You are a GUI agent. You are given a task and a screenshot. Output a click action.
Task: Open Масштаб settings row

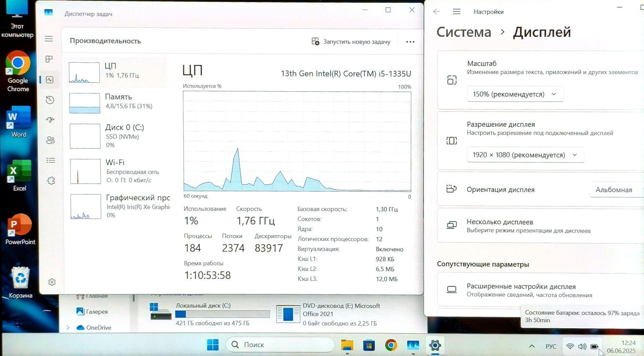(540, 80)
